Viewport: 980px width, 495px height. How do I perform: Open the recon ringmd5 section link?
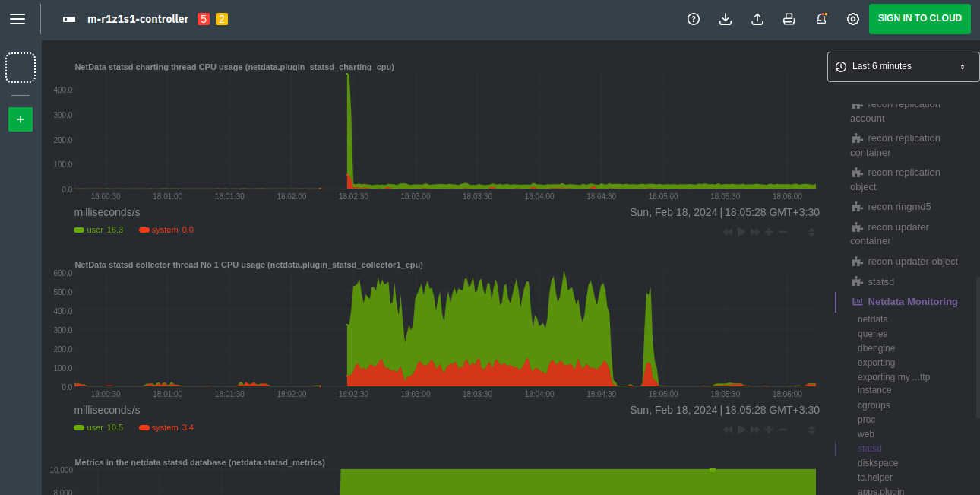click(899, 207)
